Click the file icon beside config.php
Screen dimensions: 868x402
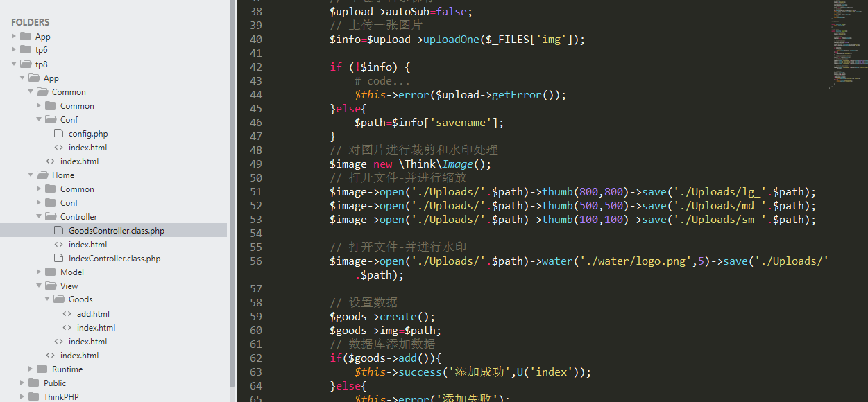[x=58, y=133]
